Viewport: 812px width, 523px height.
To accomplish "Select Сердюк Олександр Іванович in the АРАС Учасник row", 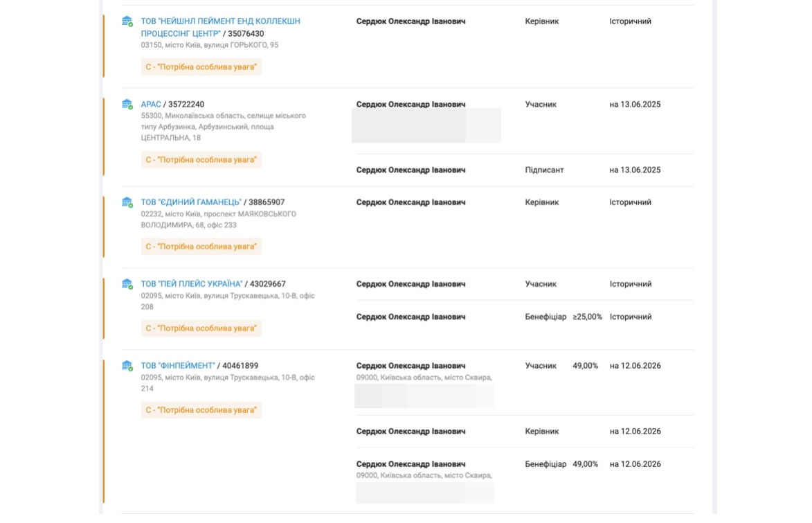I will tap(410, 104).
